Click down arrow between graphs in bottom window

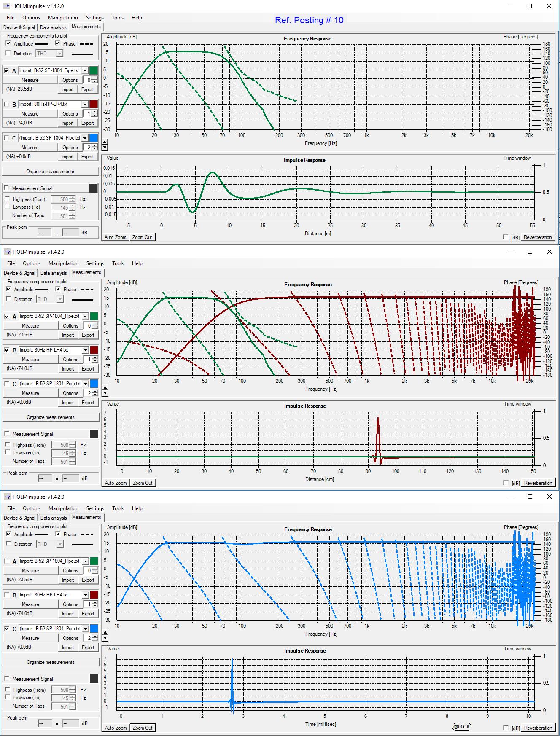pyautogui.click(x=105, y=638)
